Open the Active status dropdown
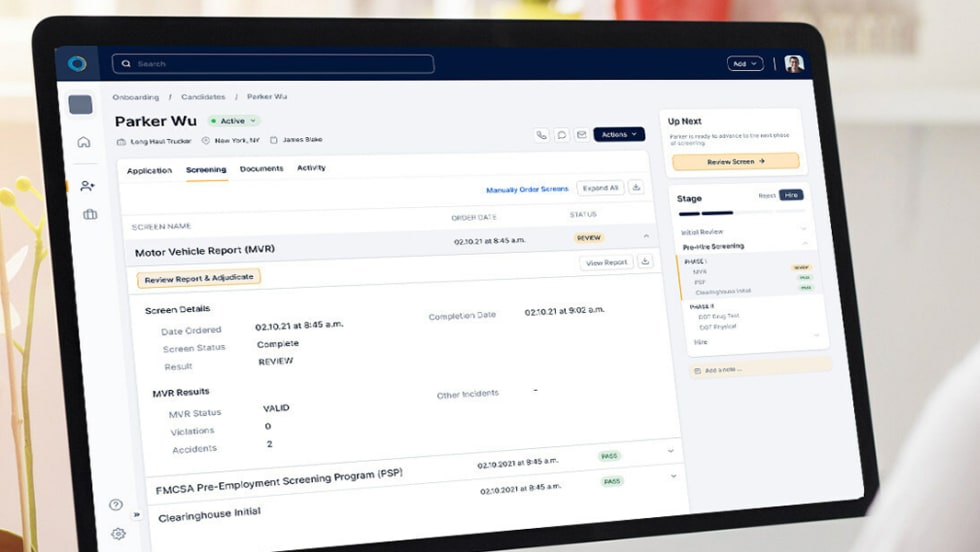Screen dimensions: 980x552 233,121
